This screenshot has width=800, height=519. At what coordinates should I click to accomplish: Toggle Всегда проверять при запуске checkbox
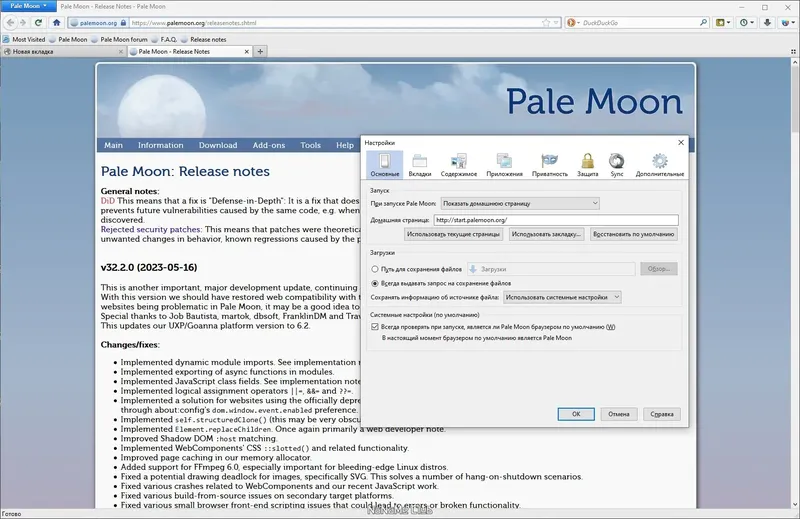pyautogui.click(x=375, y=327)
